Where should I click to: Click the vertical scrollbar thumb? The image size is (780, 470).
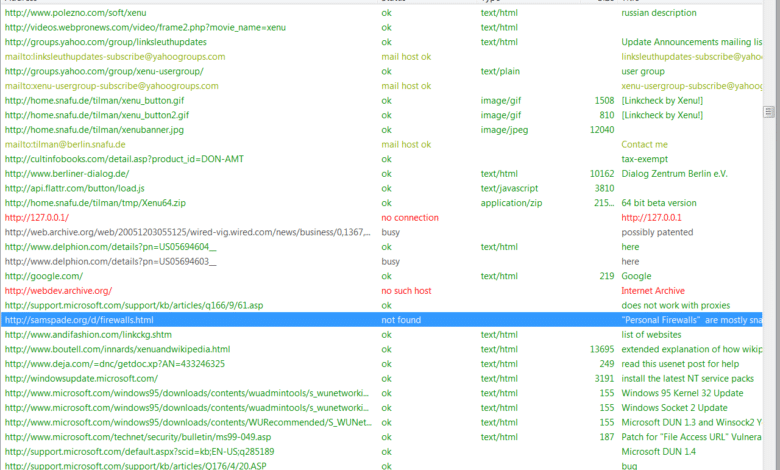click(769, 112)
